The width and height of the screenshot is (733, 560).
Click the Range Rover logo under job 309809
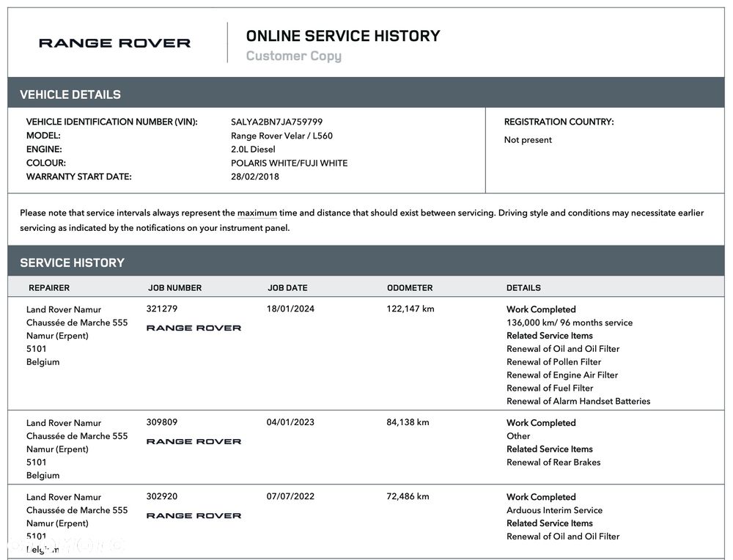coord(194,441)
